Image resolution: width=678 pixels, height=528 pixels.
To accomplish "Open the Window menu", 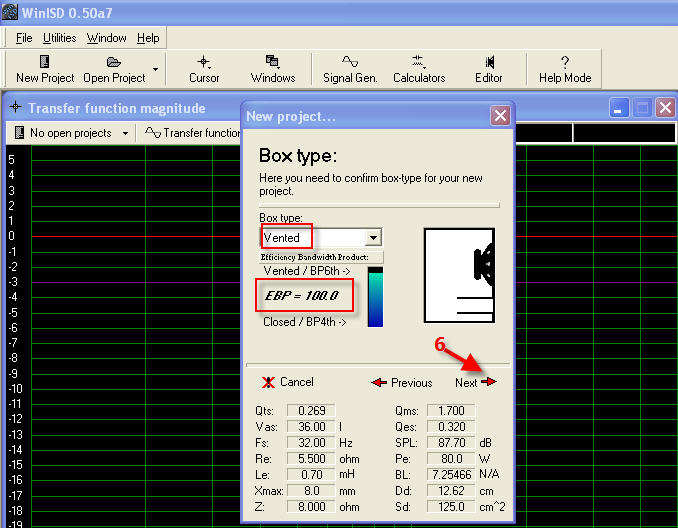I will (106, 38).
